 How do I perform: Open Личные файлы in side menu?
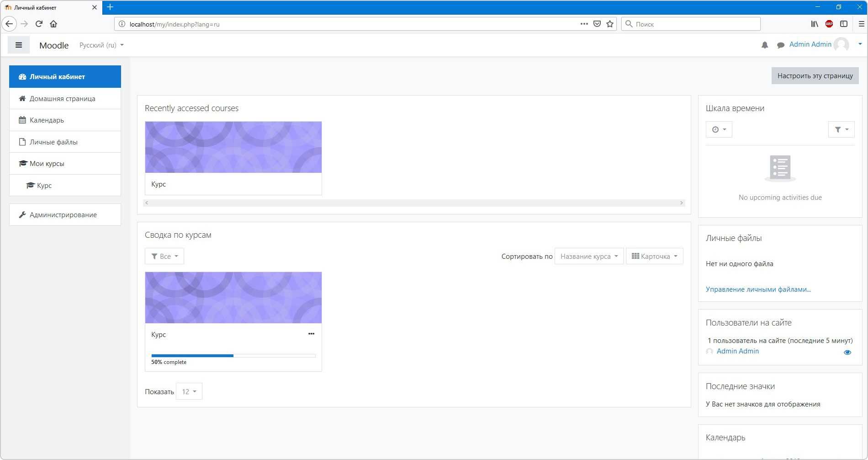[53, 142]
